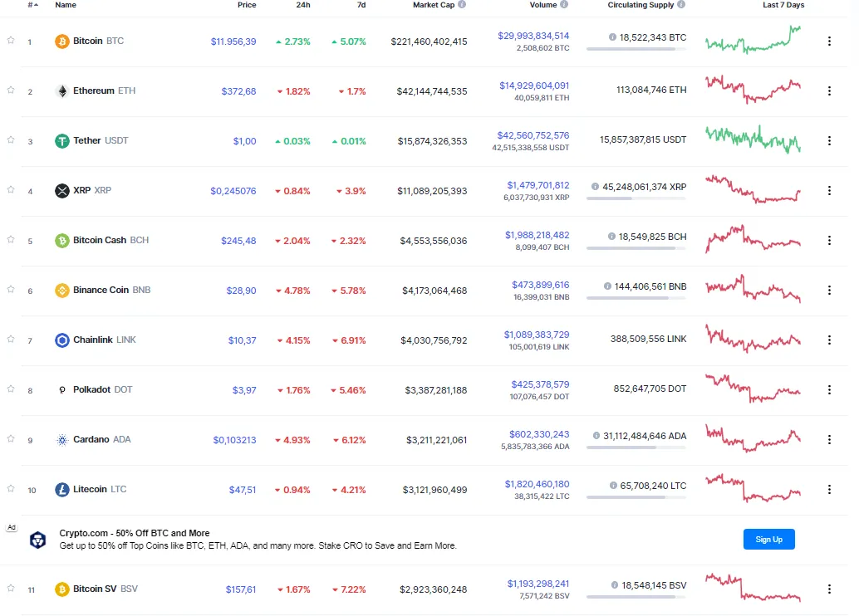Click the Volume info icon
This screenshot has width=859, height=616.
pos(564,4)
